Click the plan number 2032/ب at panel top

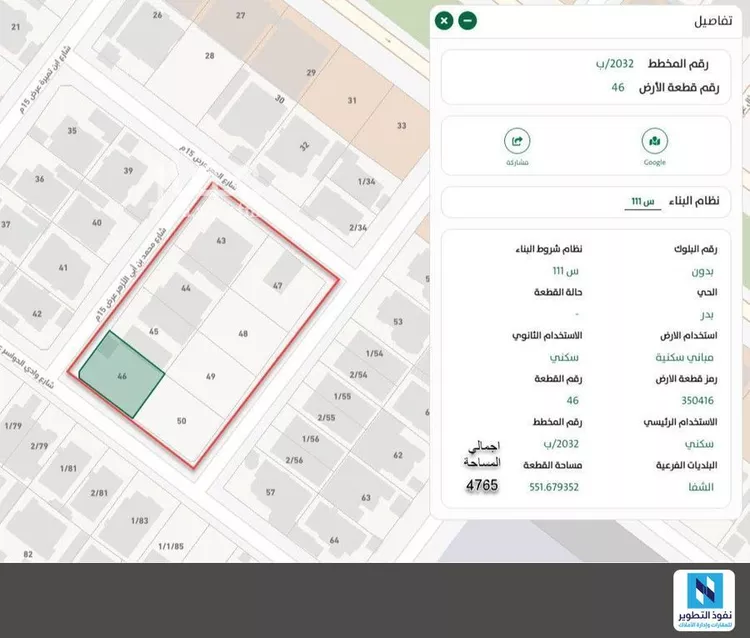coord(615,64)
